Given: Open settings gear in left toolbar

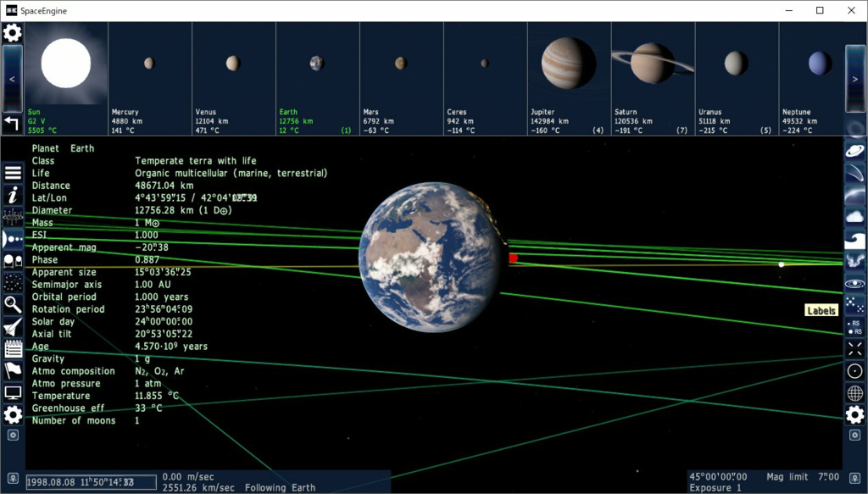Looking at the screenshot, I should [x=13, y=414].
